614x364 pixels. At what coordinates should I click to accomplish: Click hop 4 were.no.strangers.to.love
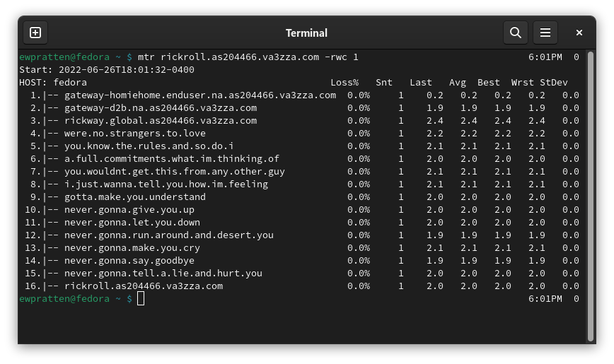pos(134,133)
